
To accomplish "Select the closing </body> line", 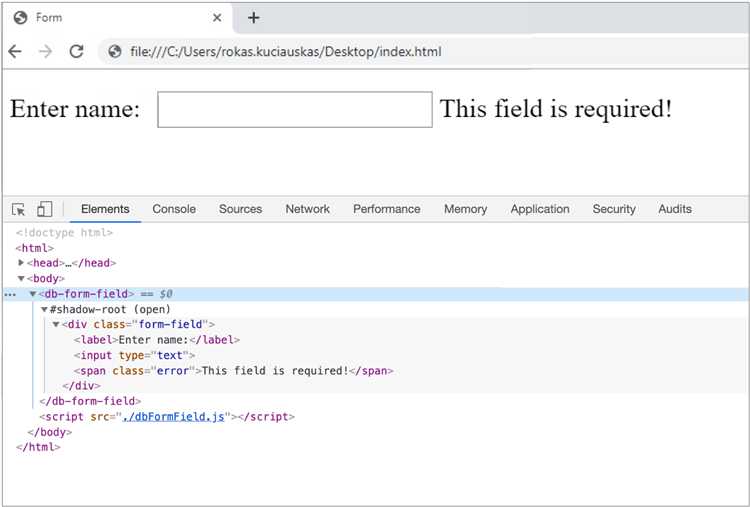I will pyautogui.click(x=50, y=432).
